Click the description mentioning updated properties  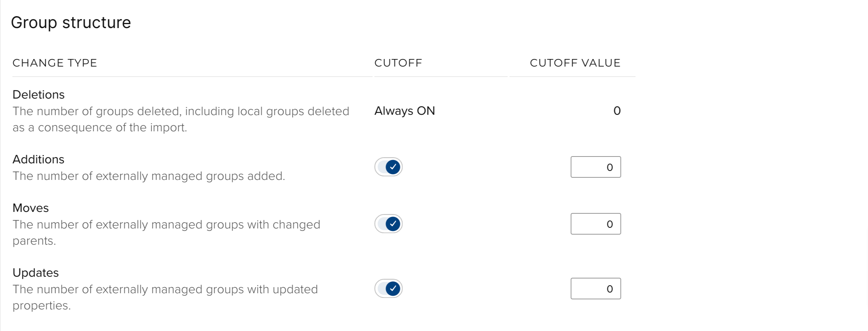165,297
